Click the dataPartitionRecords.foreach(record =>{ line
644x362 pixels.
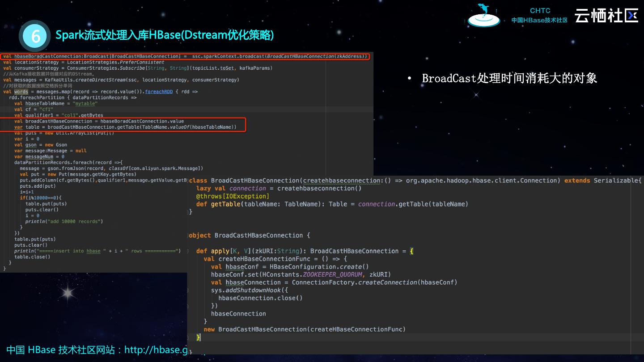[68, 162]
